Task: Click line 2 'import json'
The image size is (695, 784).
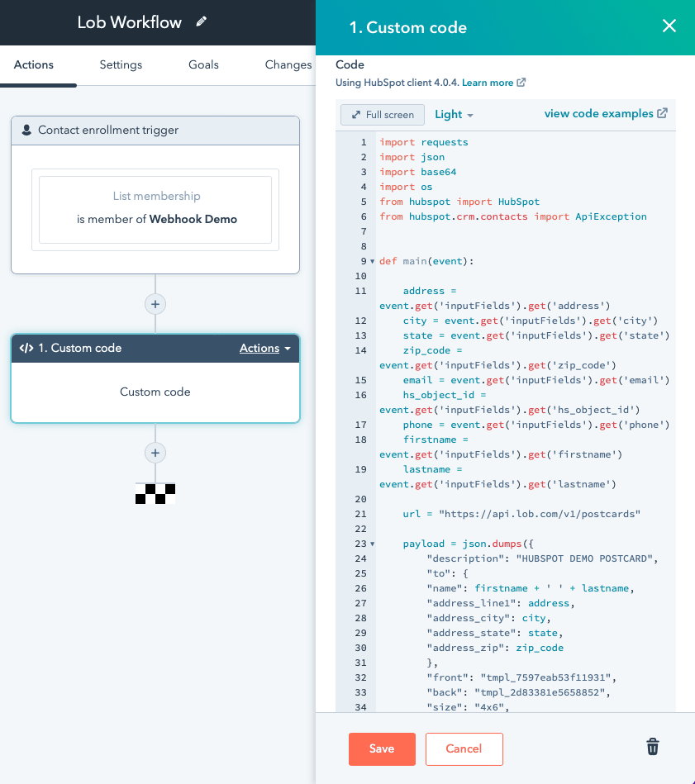Action: [x=412, y=157]
